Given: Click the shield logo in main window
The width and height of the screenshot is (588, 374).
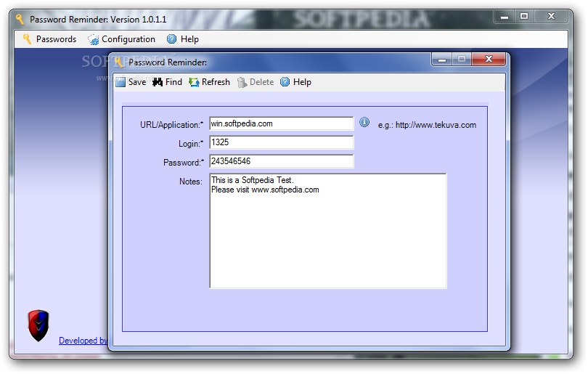Looking at the screenshot, I should (38, 325).
